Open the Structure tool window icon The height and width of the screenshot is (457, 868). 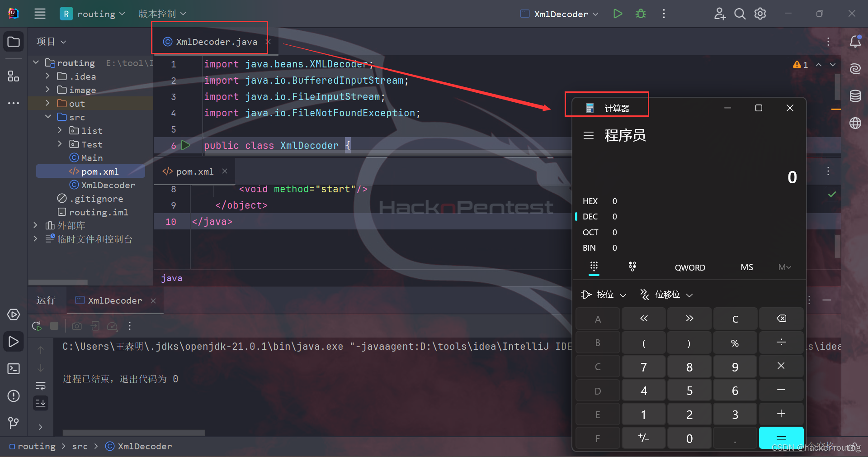click(14, 76)
